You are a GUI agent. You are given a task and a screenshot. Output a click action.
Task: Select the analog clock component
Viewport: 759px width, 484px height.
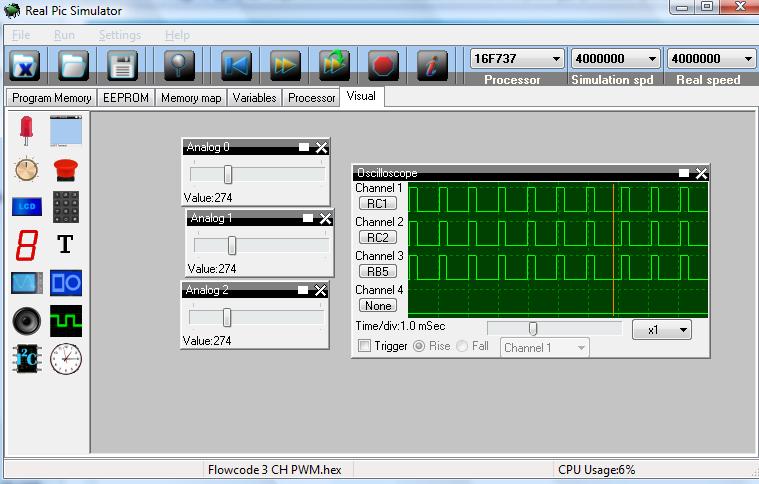click(x=66, y=359)
